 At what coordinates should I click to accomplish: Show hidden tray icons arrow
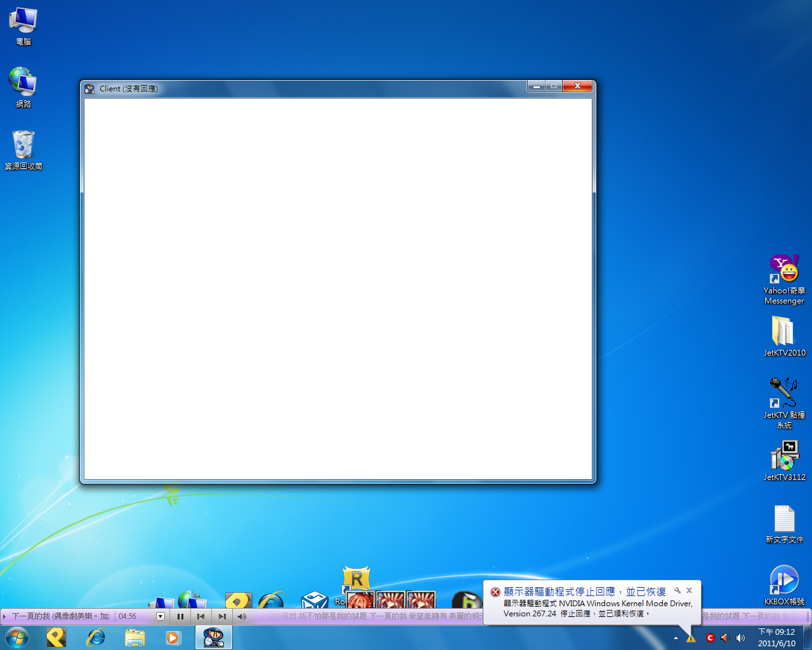(676, 638)
